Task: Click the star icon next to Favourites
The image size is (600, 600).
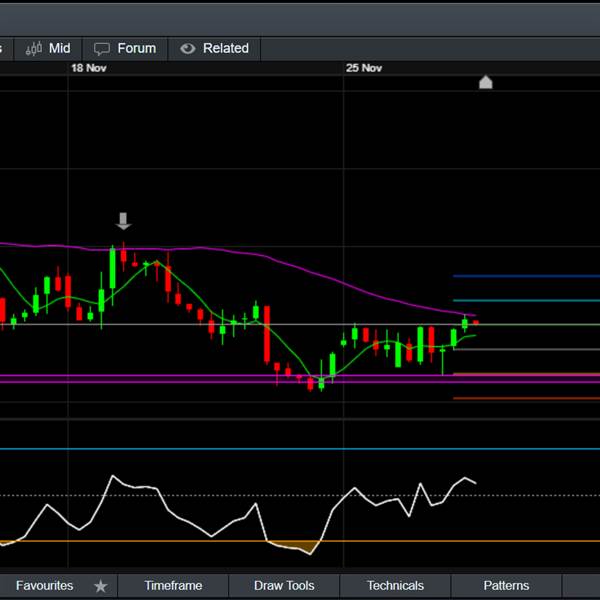Action: (101, 586)
